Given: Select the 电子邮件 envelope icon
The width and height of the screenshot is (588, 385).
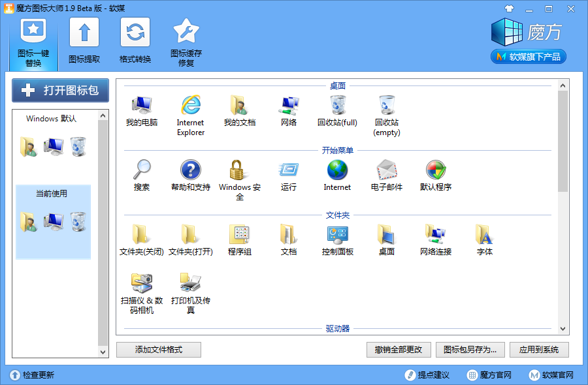Looking at the screenshot, I should click(387, 176).
